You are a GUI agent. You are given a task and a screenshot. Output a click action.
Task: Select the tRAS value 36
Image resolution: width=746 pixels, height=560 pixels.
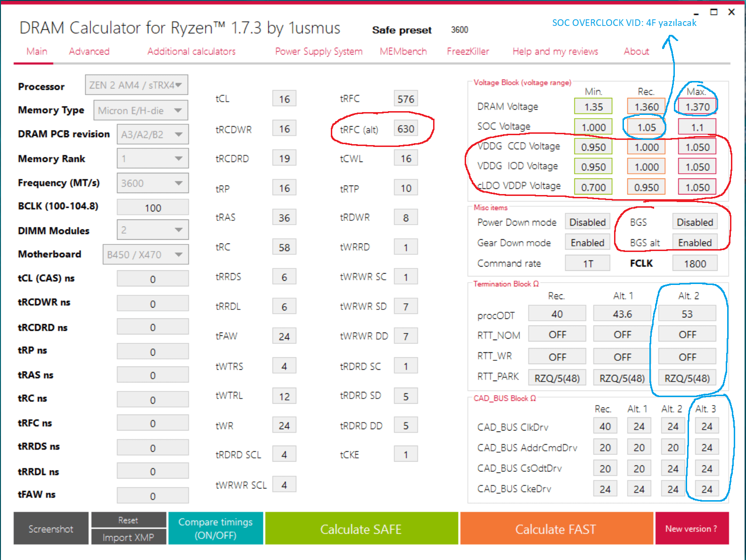tap(284, 218)
